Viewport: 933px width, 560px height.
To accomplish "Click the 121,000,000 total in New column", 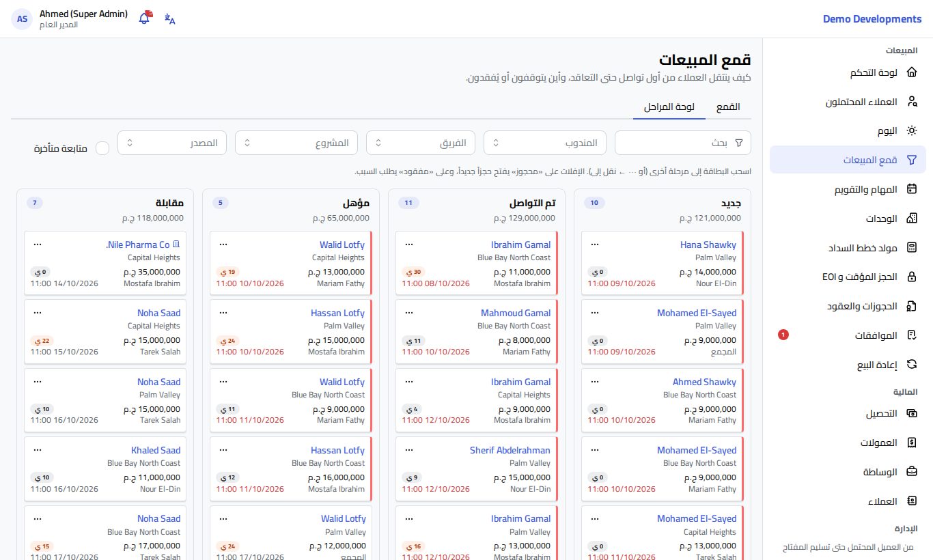I will [710, 218].
